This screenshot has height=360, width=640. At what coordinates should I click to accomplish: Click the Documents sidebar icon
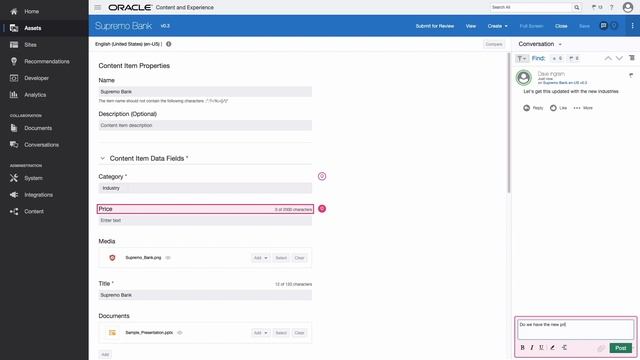click(14, 128)
